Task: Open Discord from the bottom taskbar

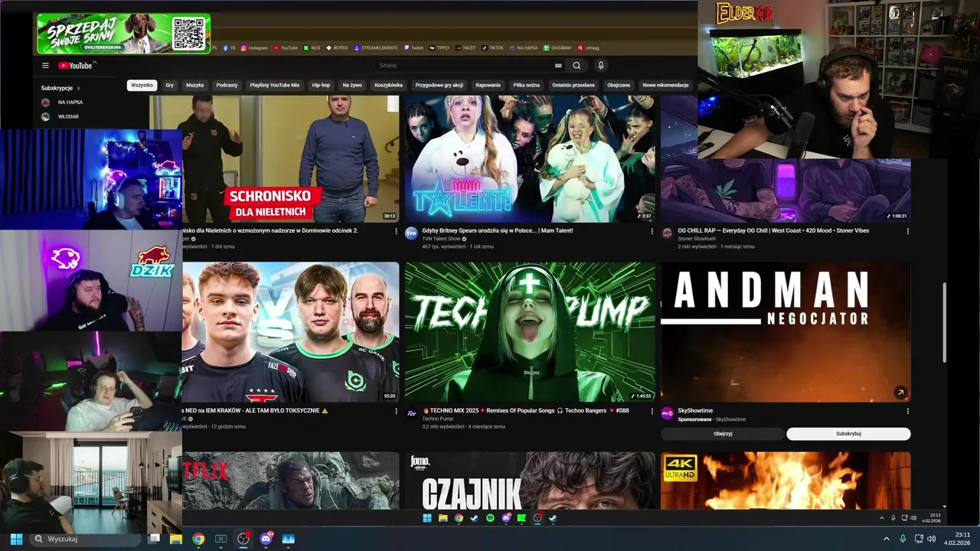Action: tap(266, 539)
